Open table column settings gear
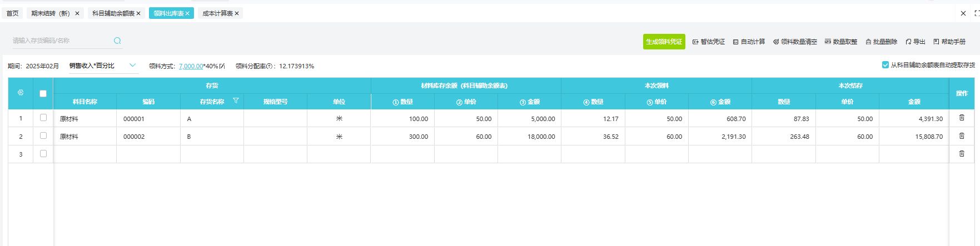This screenshot has height=246, width=980. click(21, 93)
